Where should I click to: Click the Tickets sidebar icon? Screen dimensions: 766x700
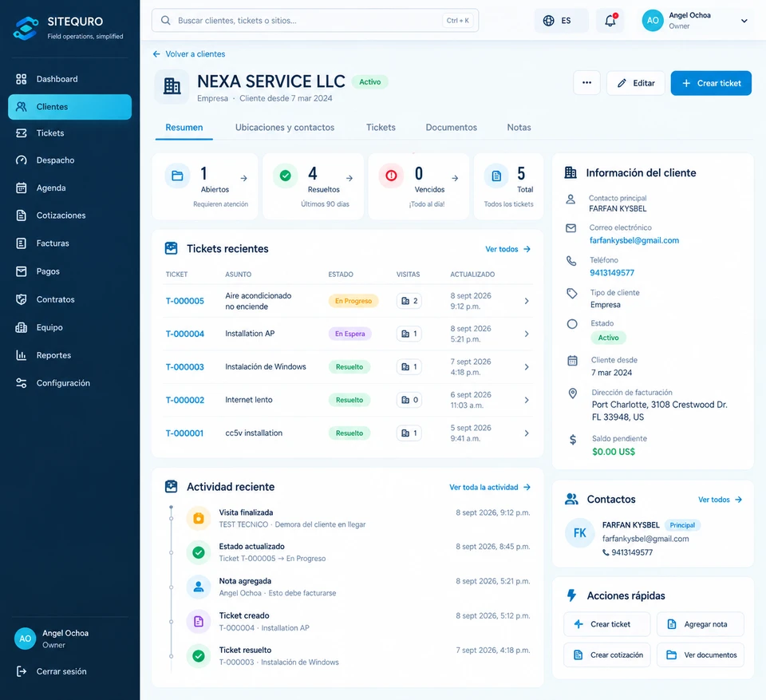(21, 133)
